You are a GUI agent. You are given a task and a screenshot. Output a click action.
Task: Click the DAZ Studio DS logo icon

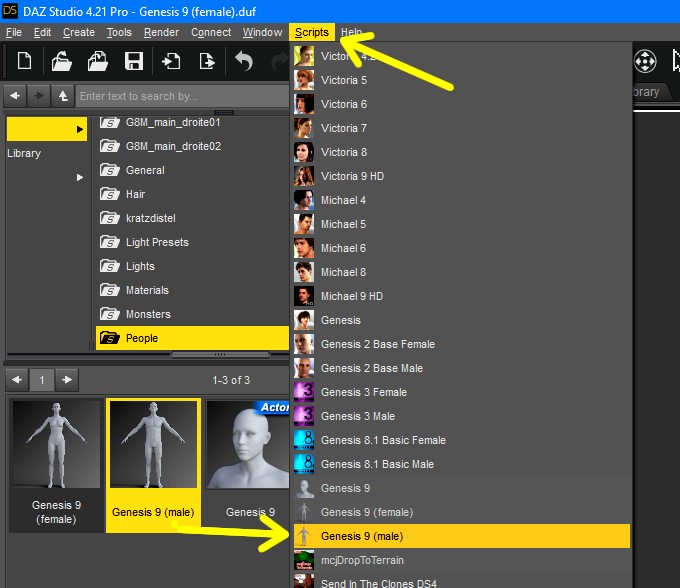(x=10, y=11)
